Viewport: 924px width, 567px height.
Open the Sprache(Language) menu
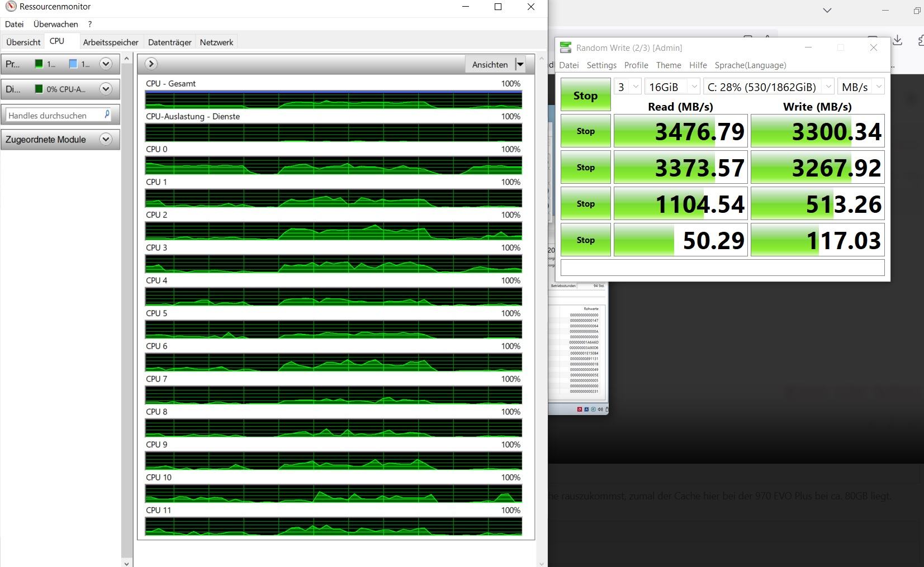[750, 65]
